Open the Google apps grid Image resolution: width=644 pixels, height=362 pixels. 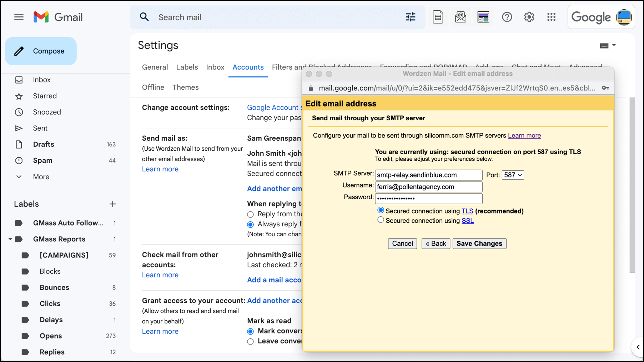552,17
